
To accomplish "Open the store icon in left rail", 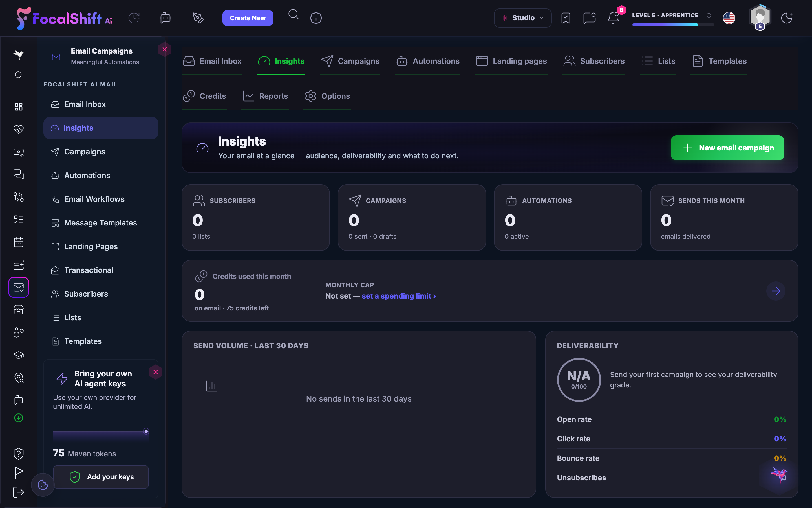I will pyautogui.click(x=18, y=310).
